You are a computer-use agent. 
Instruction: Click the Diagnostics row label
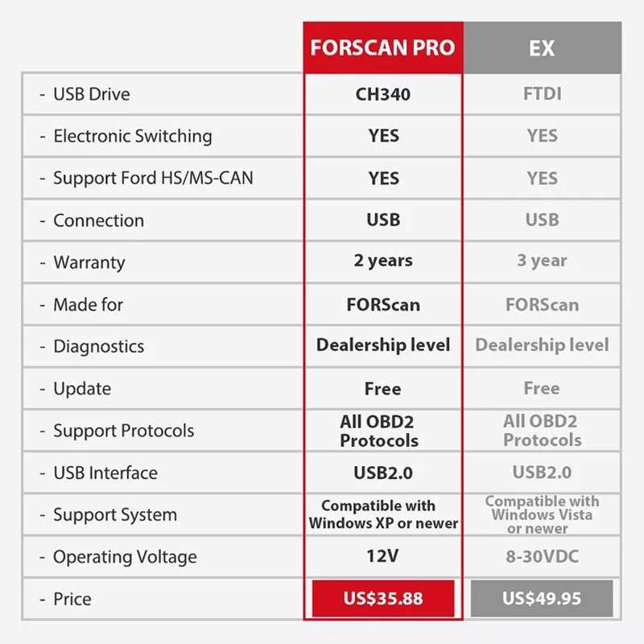[x=98, y=347]
